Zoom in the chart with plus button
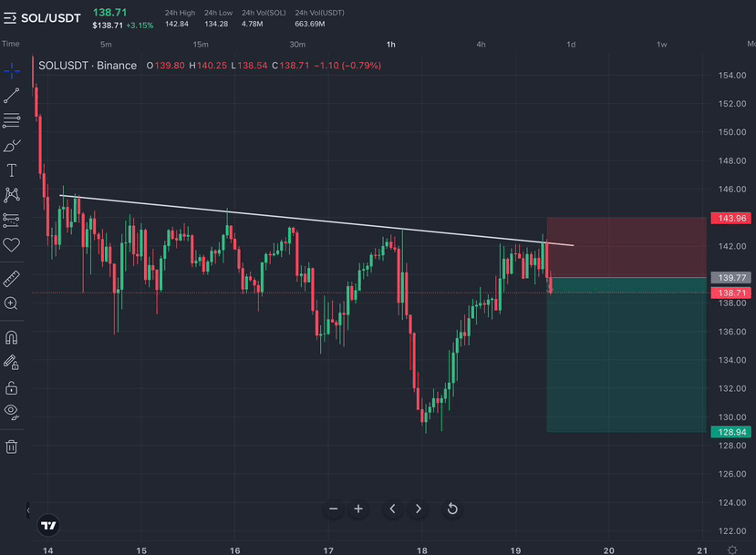 click(x=358, y=509)
